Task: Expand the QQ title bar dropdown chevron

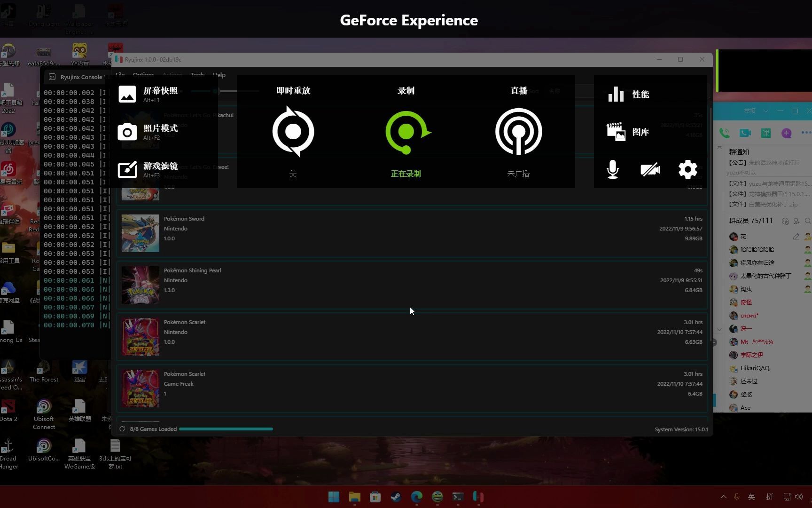Action: coord(766,111)
